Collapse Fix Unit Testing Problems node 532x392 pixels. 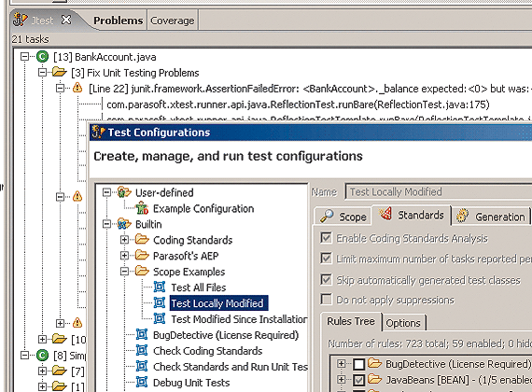pyautogui.click(x=42, y=72)
